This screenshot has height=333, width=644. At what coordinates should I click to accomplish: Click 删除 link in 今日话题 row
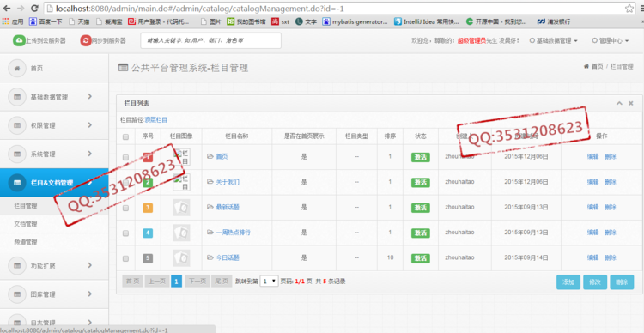[x=610, y=257]
